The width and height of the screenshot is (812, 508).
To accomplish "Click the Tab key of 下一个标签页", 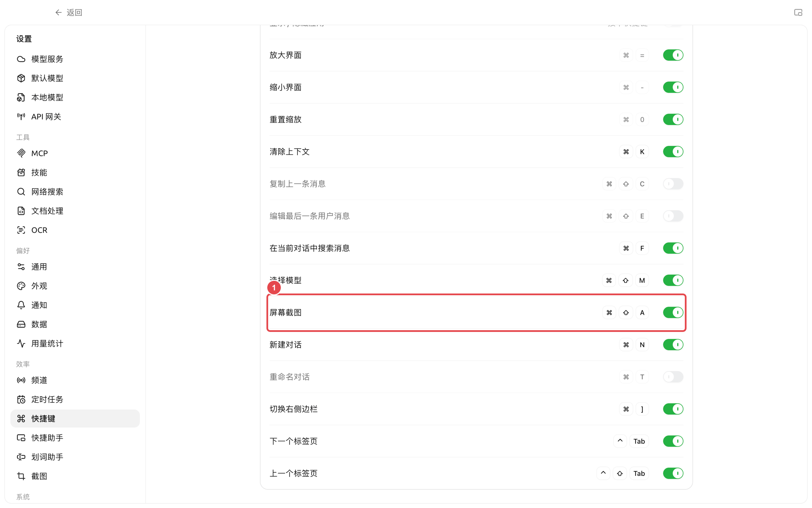I will (x=639, y=441).
